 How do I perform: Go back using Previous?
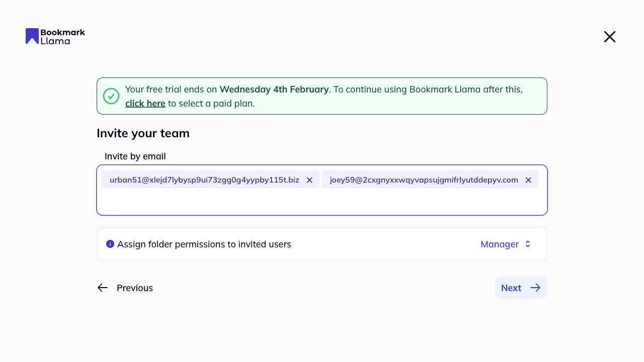tap(134, 288)
